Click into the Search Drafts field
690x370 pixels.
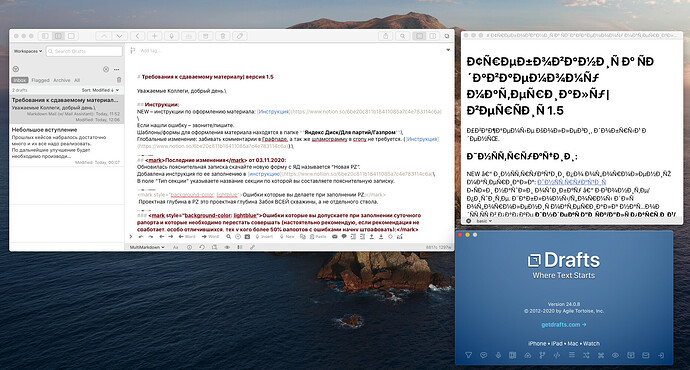pos(84,51)
